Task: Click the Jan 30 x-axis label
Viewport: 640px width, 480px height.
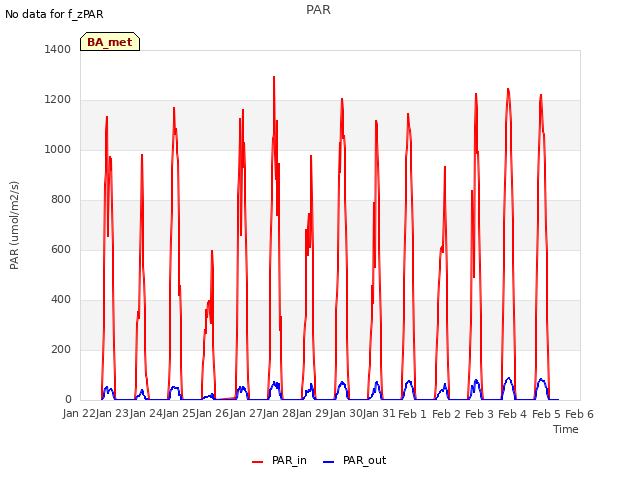Action: coord(346,414)
